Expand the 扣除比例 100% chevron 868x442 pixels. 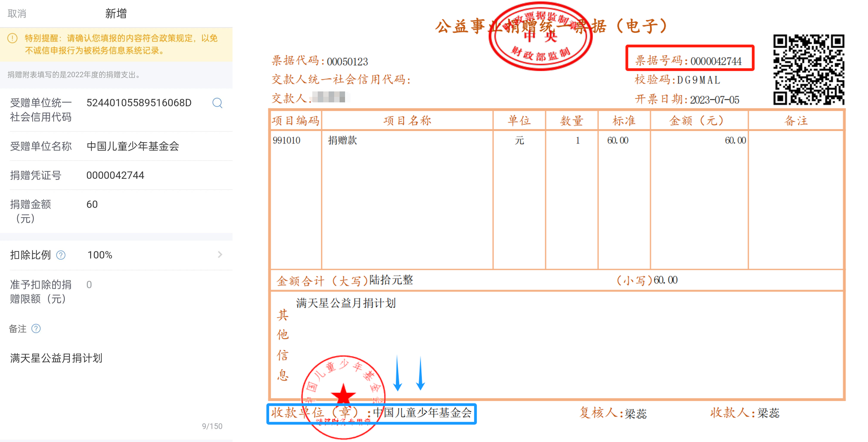(220, 255)
